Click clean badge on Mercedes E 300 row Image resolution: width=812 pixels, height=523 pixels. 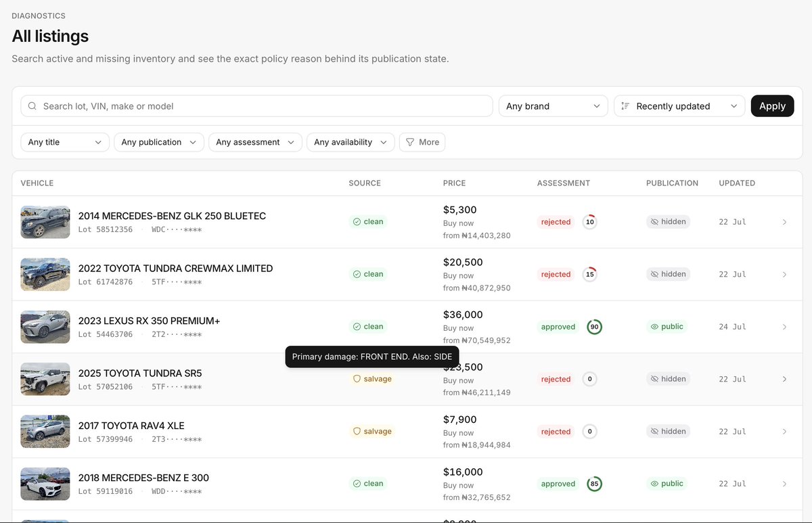point(368,484)
